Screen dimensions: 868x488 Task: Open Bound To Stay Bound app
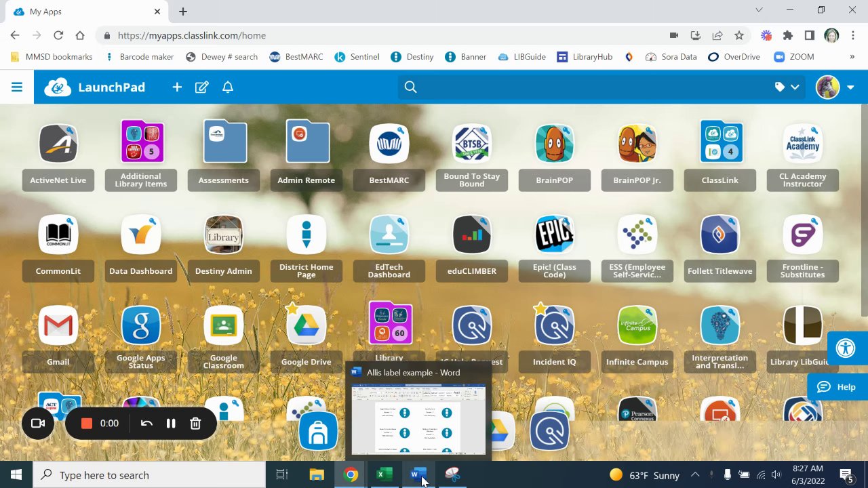tap(472, 144)
